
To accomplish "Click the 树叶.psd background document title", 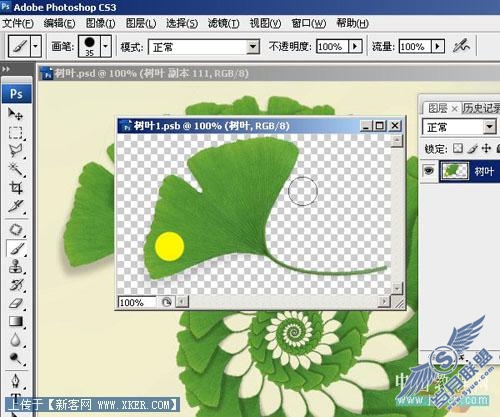I will [x=152, y=73].
